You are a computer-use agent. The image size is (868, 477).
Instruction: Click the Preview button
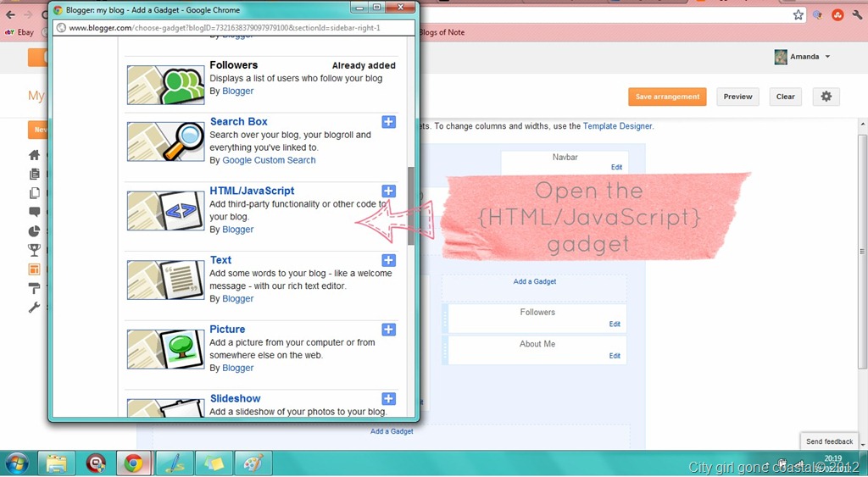pyautogui.click(x=738, y=97)
